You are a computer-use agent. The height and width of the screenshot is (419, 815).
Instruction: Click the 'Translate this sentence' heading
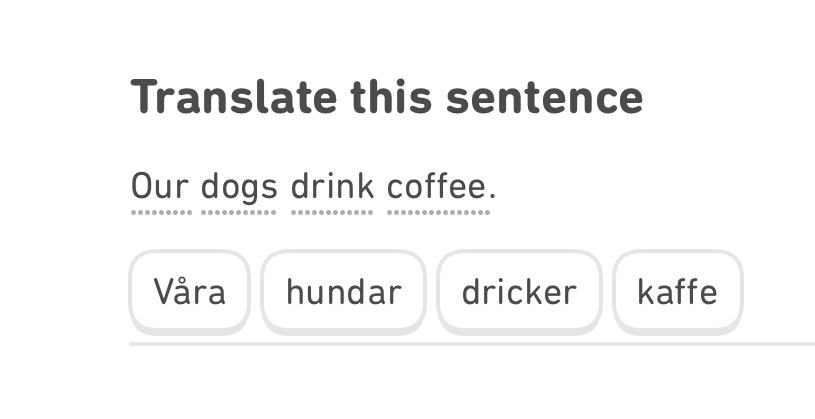click(x=387, y=97)
